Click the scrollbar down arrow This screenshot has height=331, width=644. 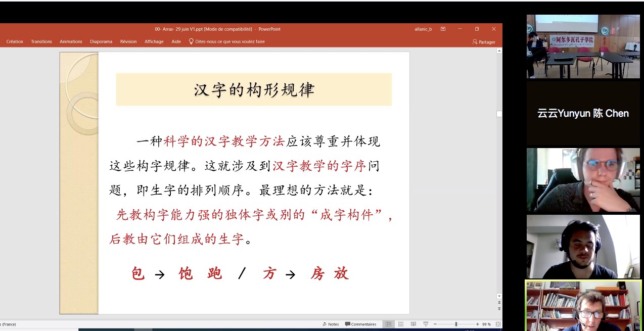(x=499, y=296)
